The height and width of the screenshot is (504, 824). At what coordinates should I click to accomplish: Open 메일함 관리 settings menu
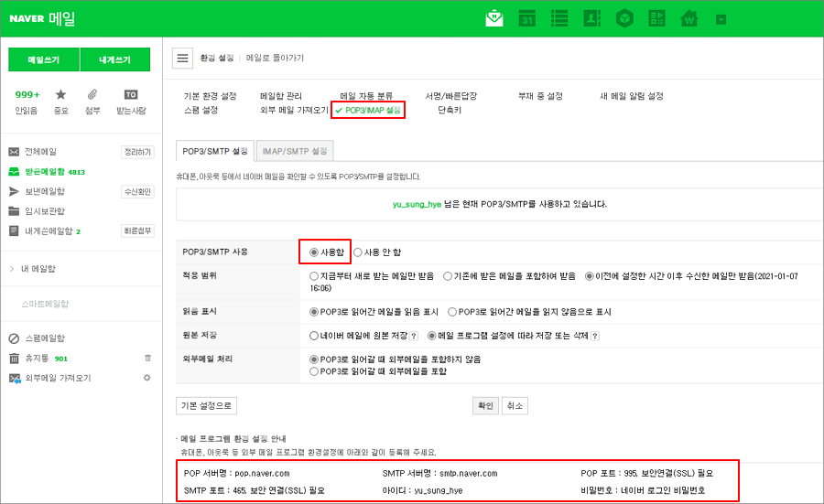(x=281, y=96)
